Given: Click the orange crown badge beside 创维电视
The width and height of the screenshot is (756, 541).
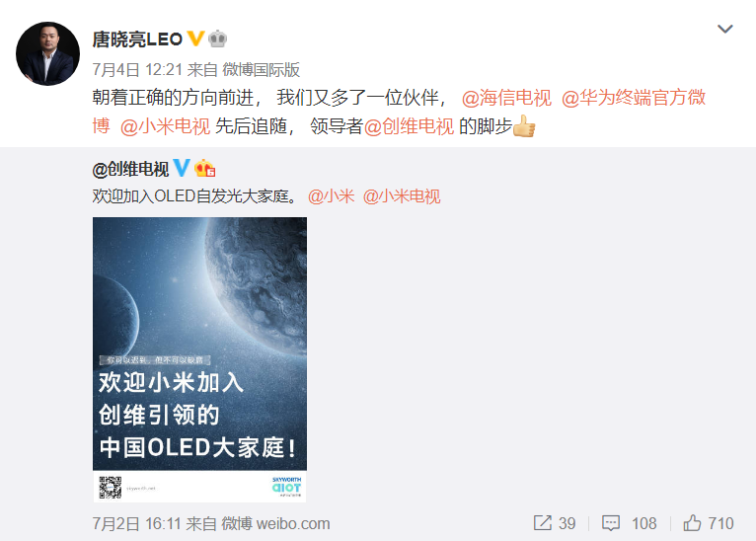Looking at the screenshot, I should [x=205, y=168].
